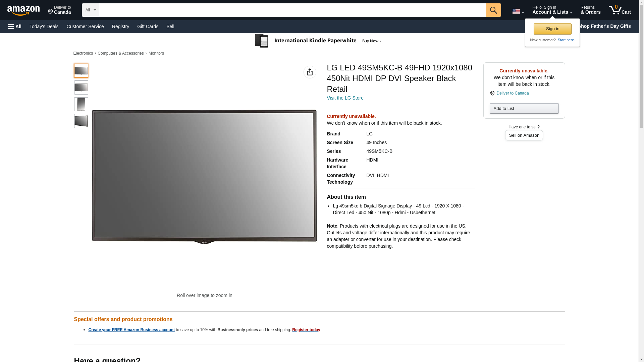This screenshot has height=362, width=644.
Task: Expand the All search category dropdown
Action: pyautogui.click(x=90, y=10)
